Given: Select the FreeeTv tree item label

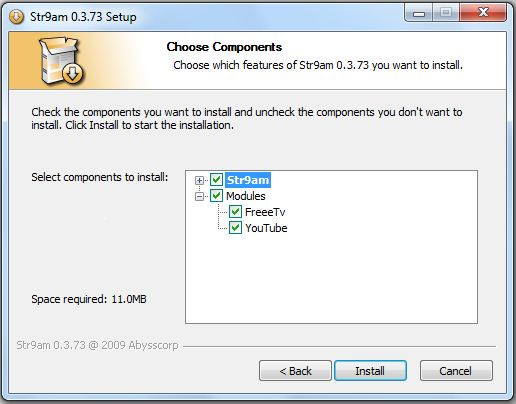Looking at the screenshot, I should 265,212.
